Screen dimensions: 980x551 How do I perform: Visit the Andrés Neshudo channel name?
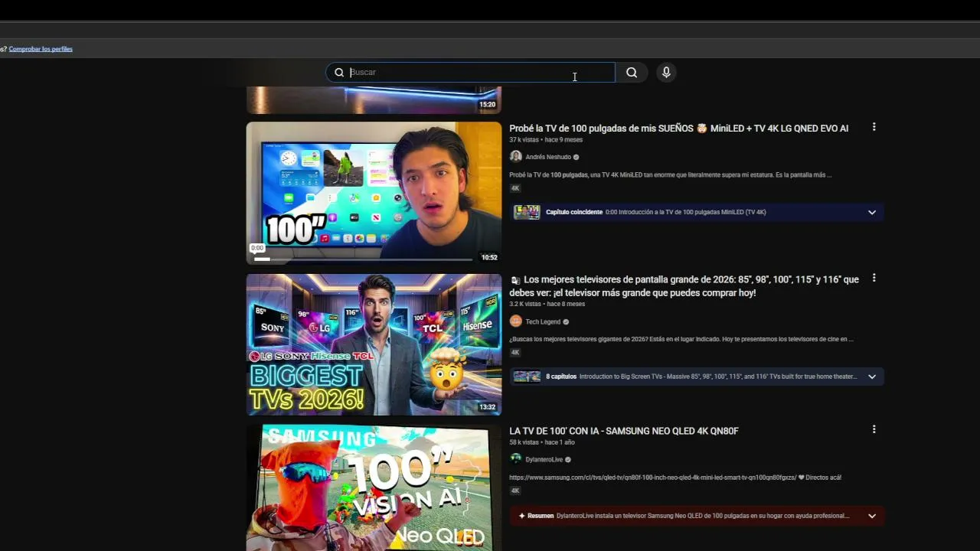(548, 157)
